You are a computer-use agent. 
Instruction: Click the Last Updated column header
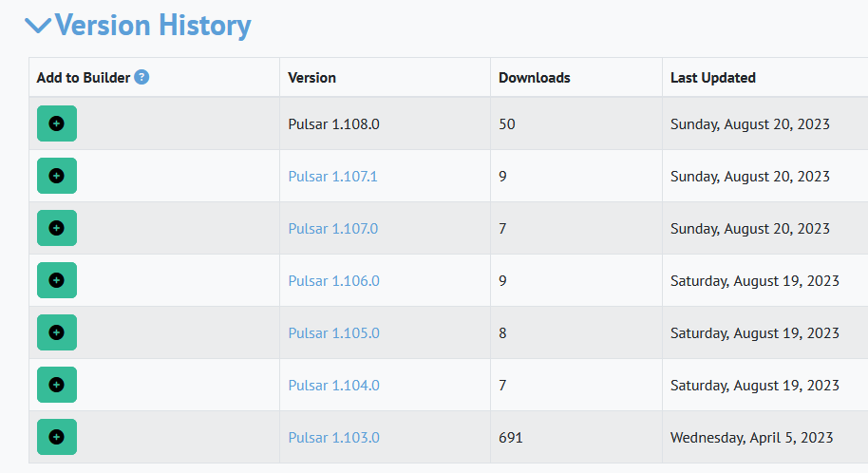point(712,78)
